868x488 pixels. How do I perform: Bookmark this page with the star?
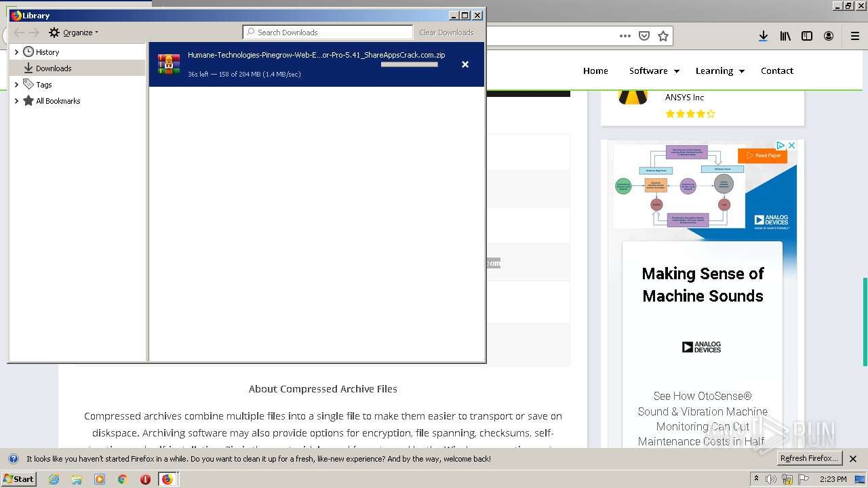(663, 36)
